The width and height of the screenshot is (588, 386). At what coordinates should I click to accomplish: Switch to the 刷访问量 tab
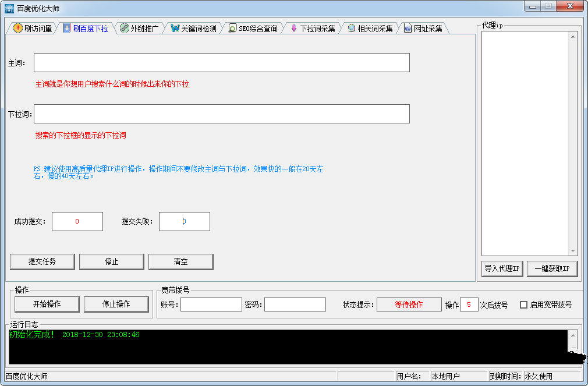pyautogui.click(x=33, y=29)
